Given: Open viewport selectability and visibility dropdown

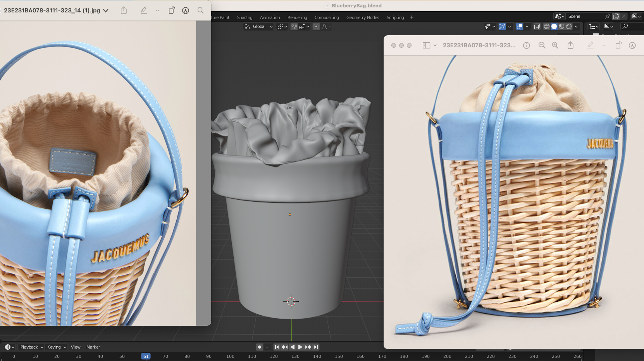Looking at the screenshot, I should 490,26.
